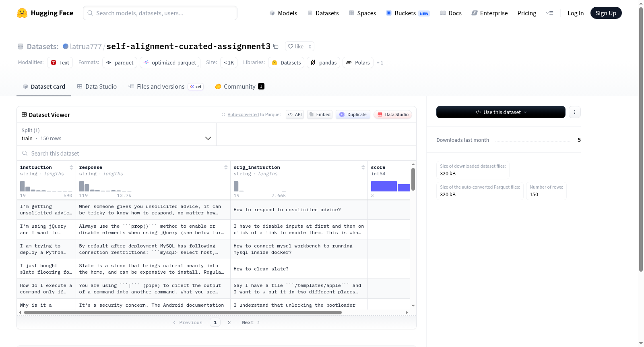The width and height of the screenshot is (644, 347).
Task: Click the latrua777 user avatar
Action: point(66,46)
